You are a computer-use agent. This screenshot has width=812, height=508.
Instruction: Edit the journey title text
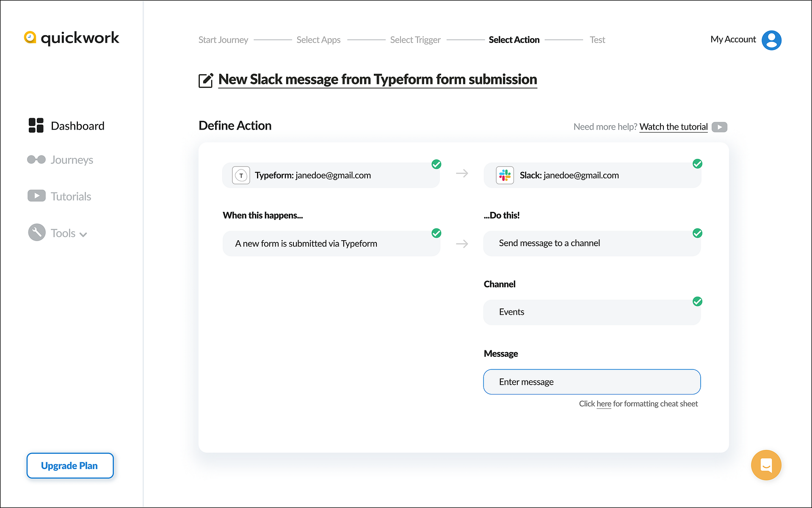click(378, 80)
